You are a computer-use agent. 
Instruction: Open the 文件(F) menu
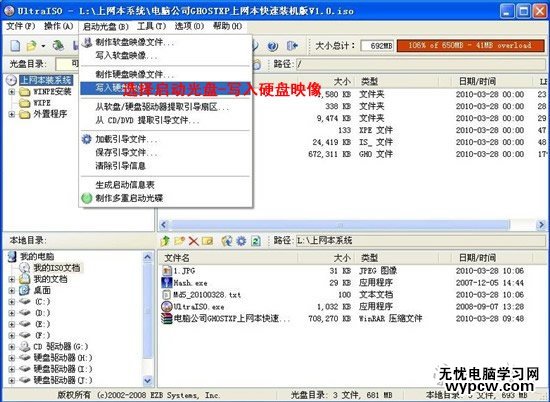pyautogui.click(x=21, y=26)
